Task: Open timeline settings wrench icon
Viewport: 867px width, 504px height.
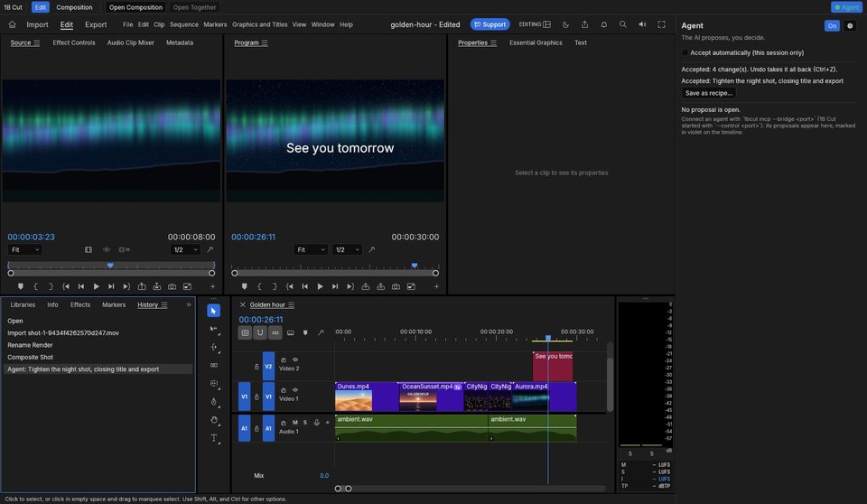Action: [321, 332]
